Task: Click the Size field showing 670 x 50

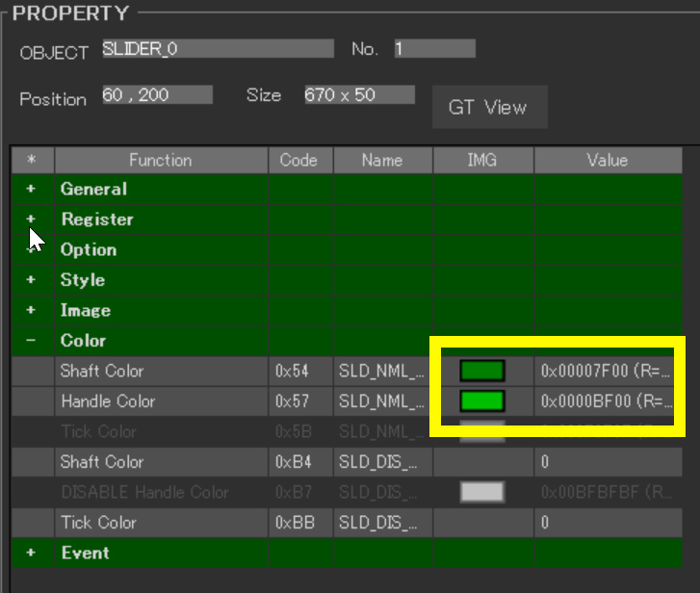Action: point(358,95)
